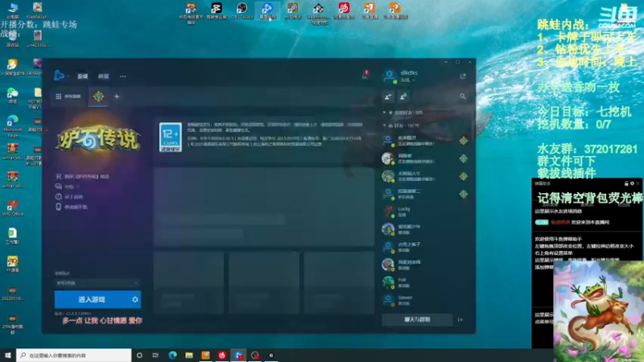This screenshot has height=362, width=644.
Task: Select the Battle.net taskbar icon
Action: click(x=238, y=356)
